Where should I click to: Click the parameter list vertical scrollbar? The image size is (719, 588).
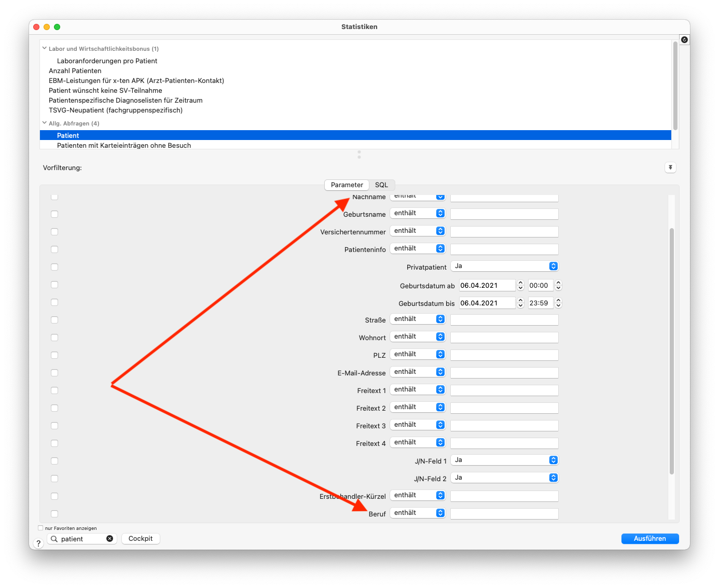point(672,351)
